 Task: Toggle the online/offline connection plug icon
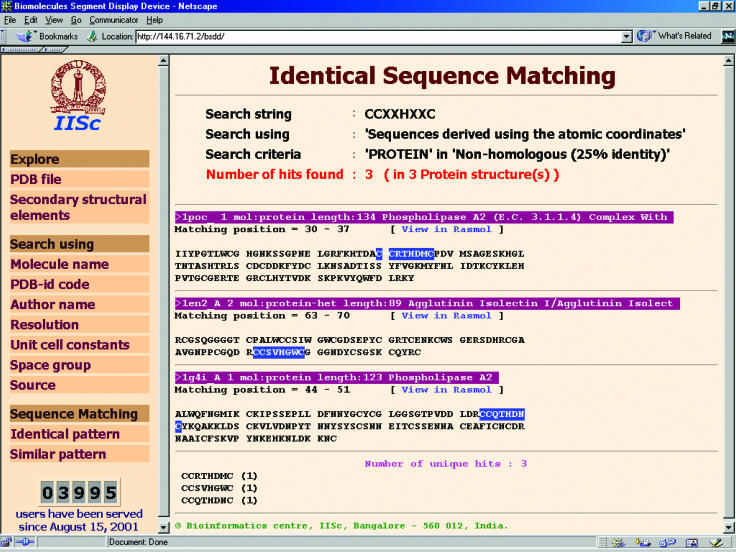pos(25,542)
